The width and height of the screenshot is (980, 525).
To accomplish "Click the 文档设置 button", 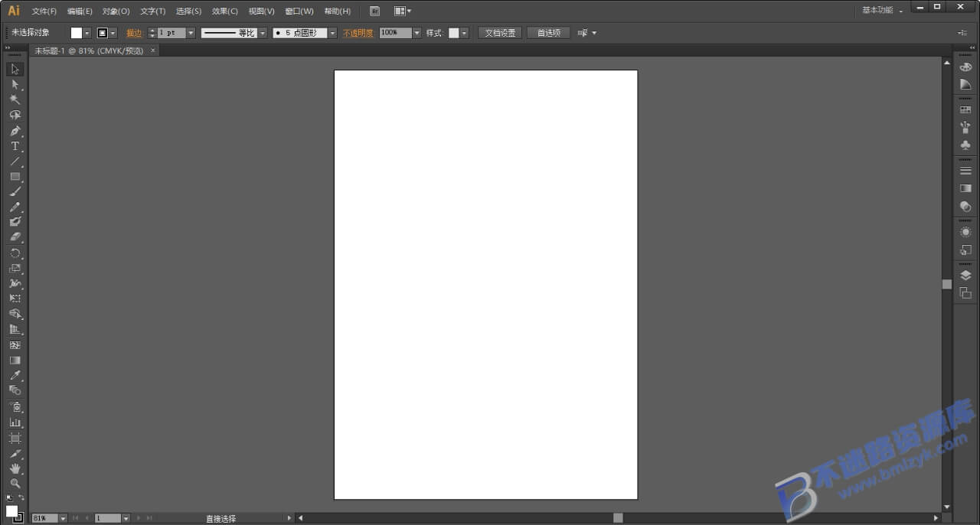I will (x=500, y=32).
